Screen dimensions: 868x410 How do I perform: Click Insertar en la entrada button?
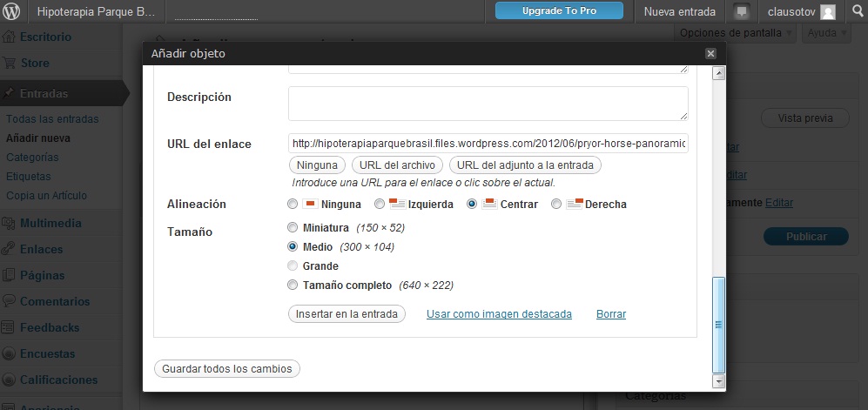pos(347,314)
